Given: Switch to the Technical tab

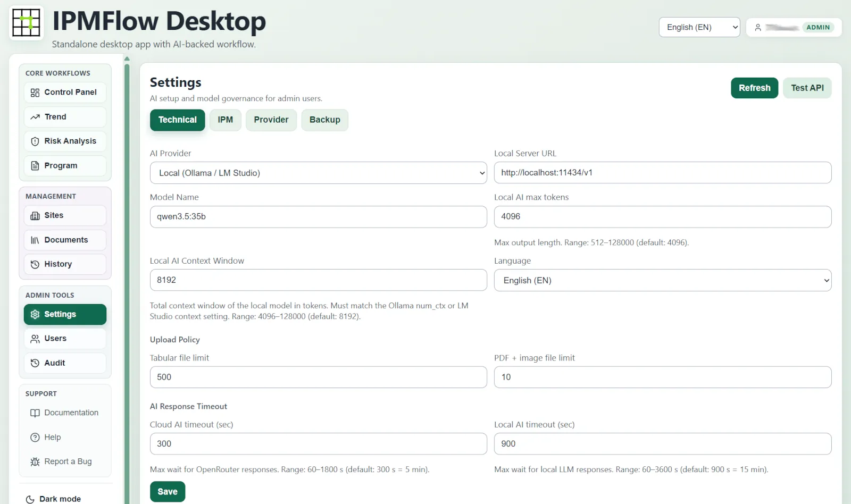Looking at the screenshot, I should (x=178, y=120).
